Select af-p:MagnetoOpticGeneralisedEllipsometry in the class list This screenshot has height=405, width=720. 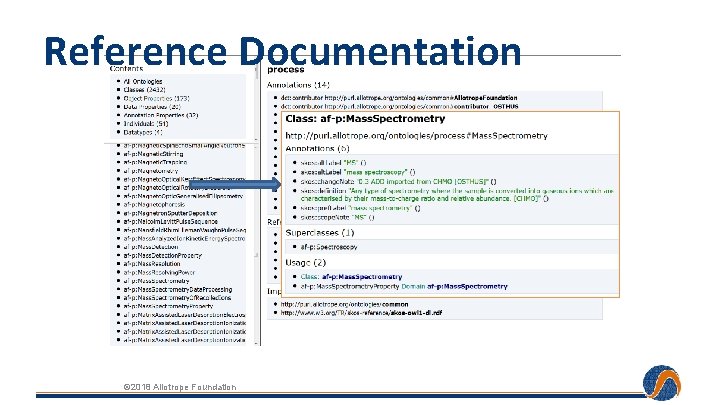click(183, 196)
